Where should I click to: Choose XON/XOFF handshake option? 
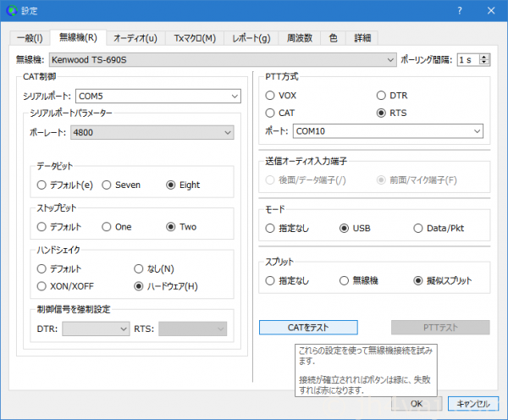click(x=42, y=286)
